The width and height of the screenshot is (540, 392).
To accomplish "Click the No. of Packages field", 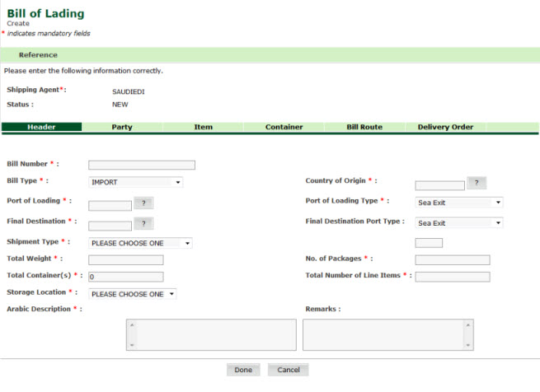I will coord(452,260).
